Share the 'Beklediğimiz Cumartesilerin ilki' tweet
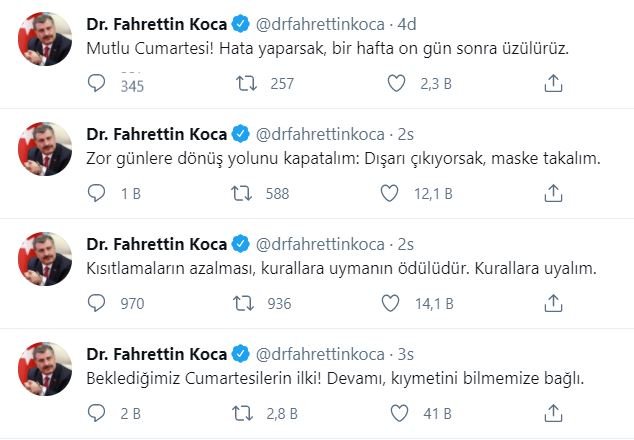This screenshot has height=440, width=634. point(554,412)
